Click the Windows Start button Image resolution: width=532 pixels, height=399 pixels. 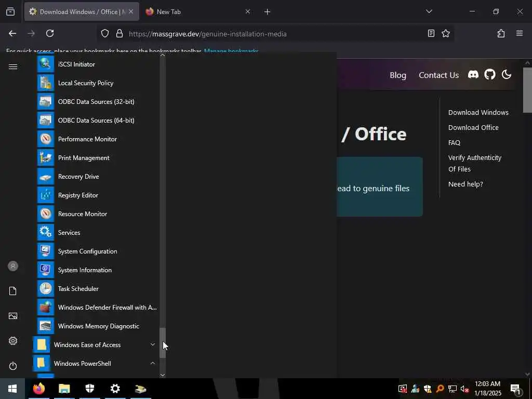pyautogui.click(x=12, y=389)
